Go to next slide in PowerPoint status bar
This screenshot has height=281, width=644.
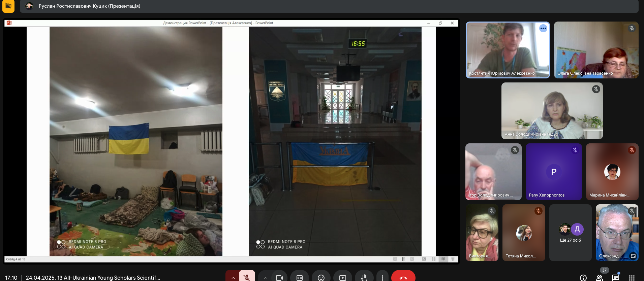tap(412, 259)
